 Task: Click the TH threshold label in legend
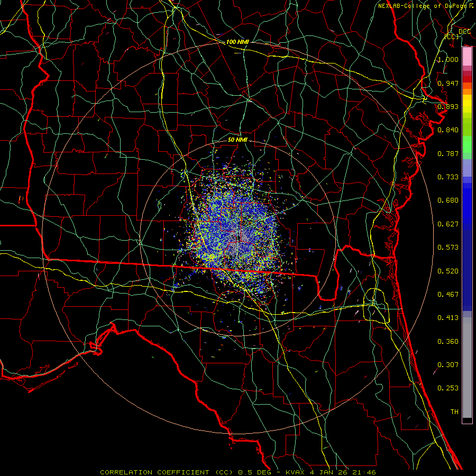[454, 412]
